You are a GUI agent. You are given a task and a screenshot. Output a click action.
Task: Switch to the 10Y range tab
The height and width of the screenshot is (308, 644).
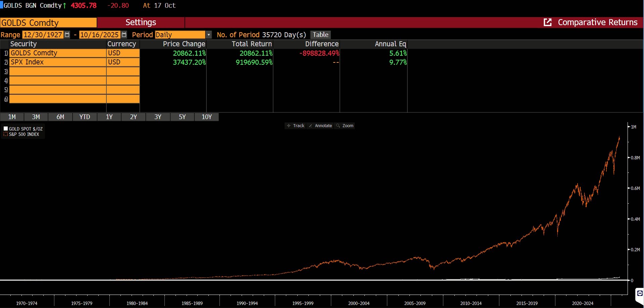tap(207, 117)
